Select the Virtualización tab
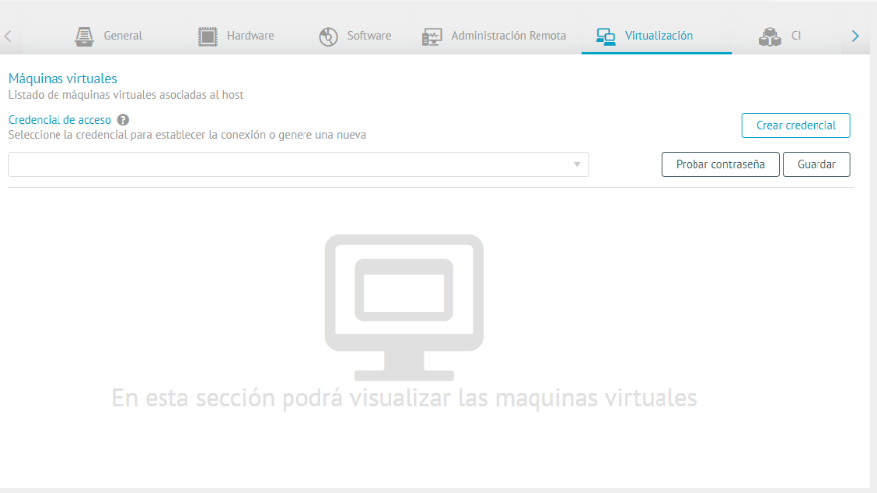This screenshot has width=877, height=493. [x=656, y=36]
